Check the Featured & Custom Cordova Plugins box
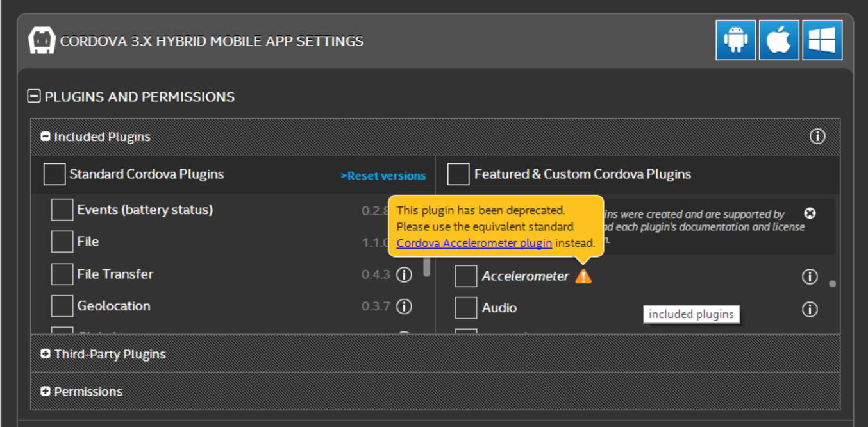 (458, 174)
